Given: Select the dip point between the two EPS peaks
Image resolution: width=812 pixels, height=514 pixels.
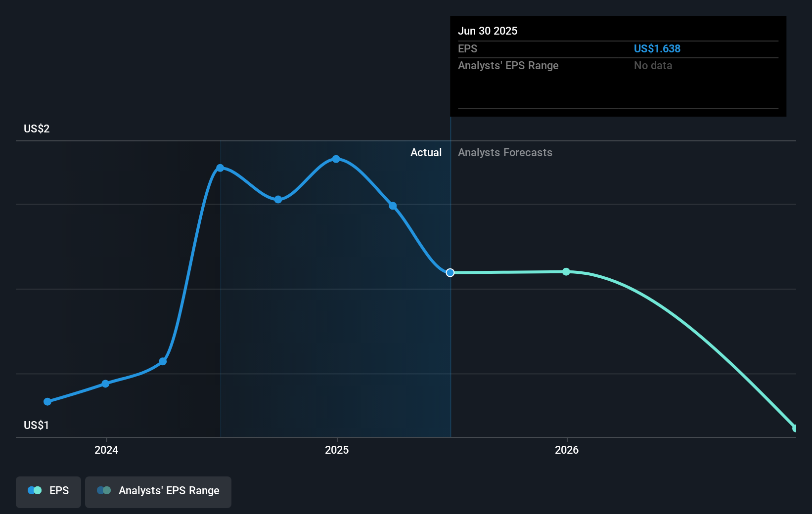Looking at the screenshot, I should pos(278,200).
